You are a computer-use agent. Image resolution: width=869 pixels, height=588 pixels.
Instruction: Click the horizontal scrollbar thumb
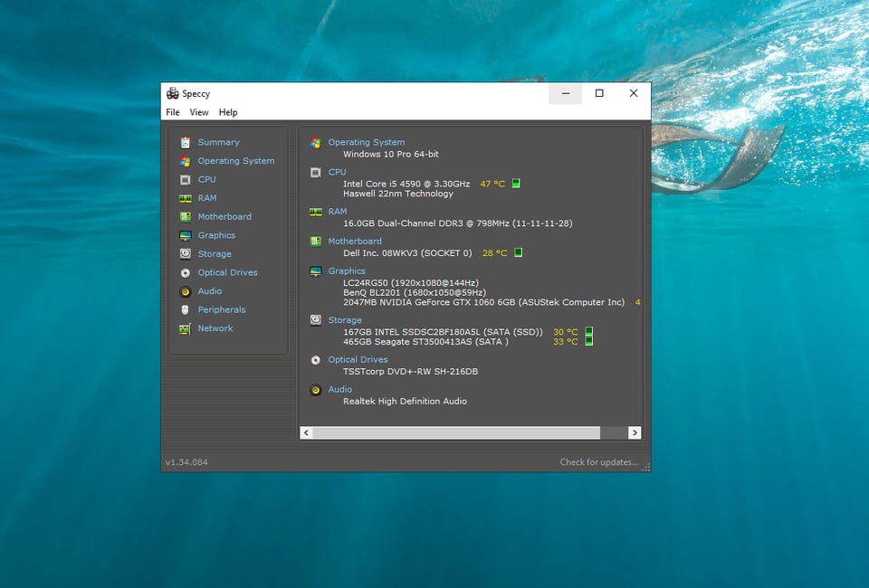[x=456, y=432]
